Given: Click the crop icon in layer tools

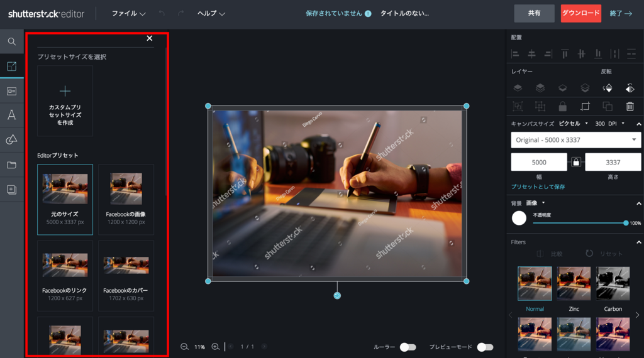Looking at the screenshot, I should coord(585,107).
